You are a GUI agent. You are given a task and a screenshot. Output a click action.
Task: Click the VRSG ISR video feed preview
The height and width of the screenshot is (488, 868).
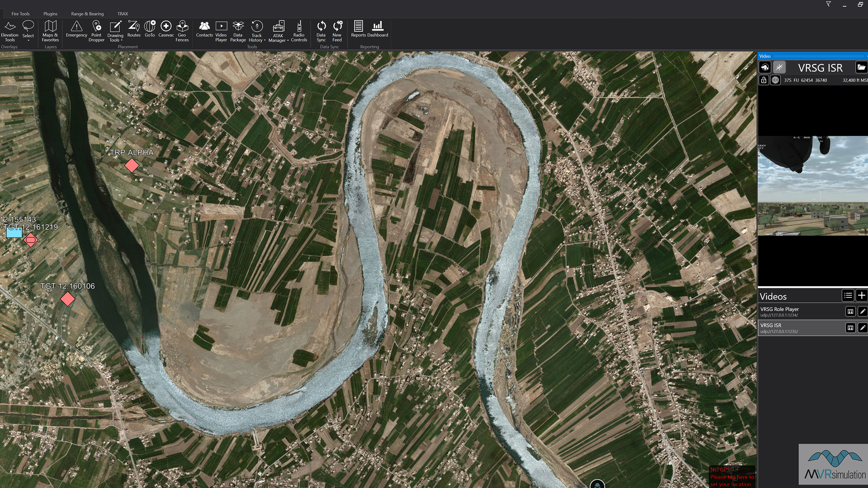pyautogui.click(x=813, y=186)
